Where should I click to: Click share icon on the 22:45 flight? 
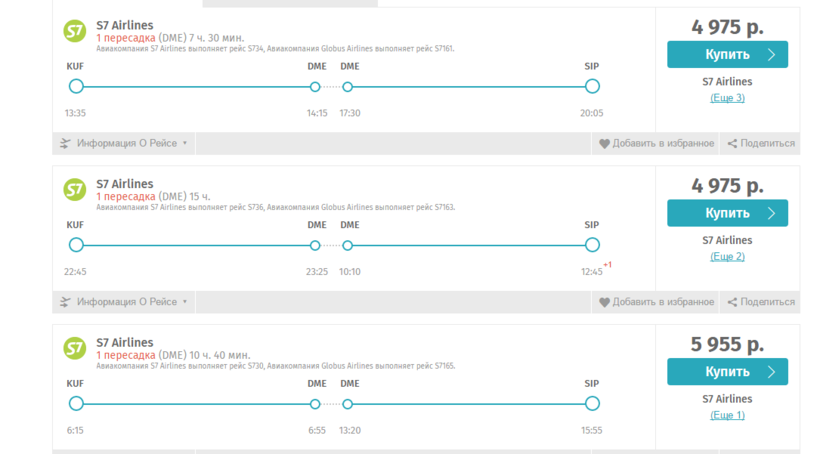(732, 302)
